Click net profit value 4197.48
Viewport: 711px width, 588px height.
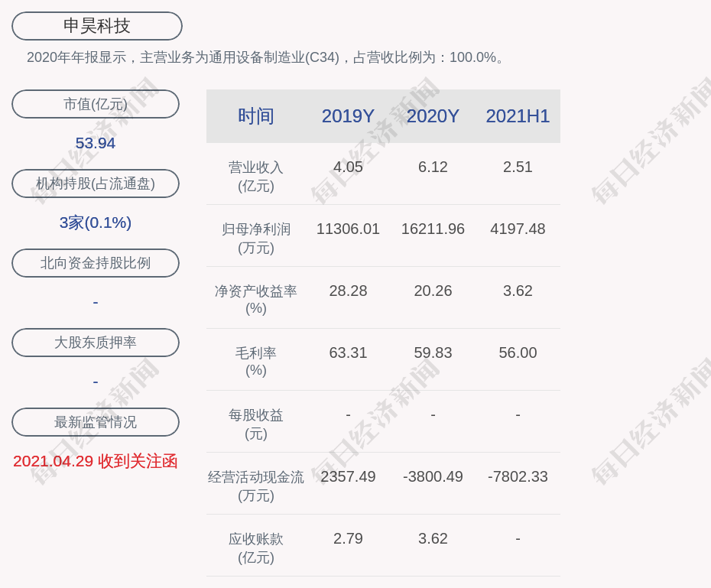click(x=518, y=229)
